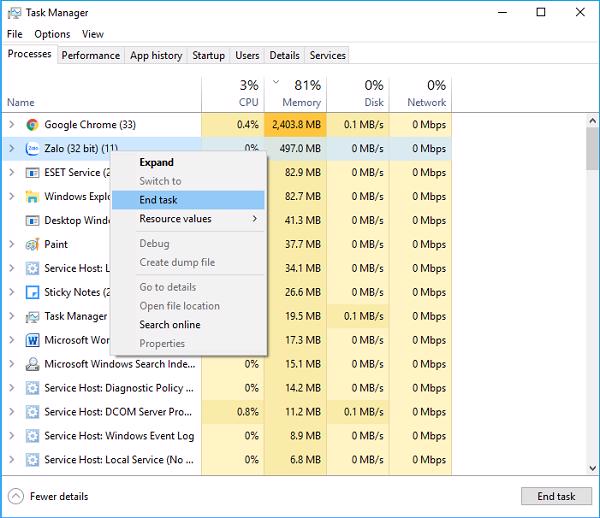Choose Expand in the context menu
Screen dimensions: 600x518
188,162
